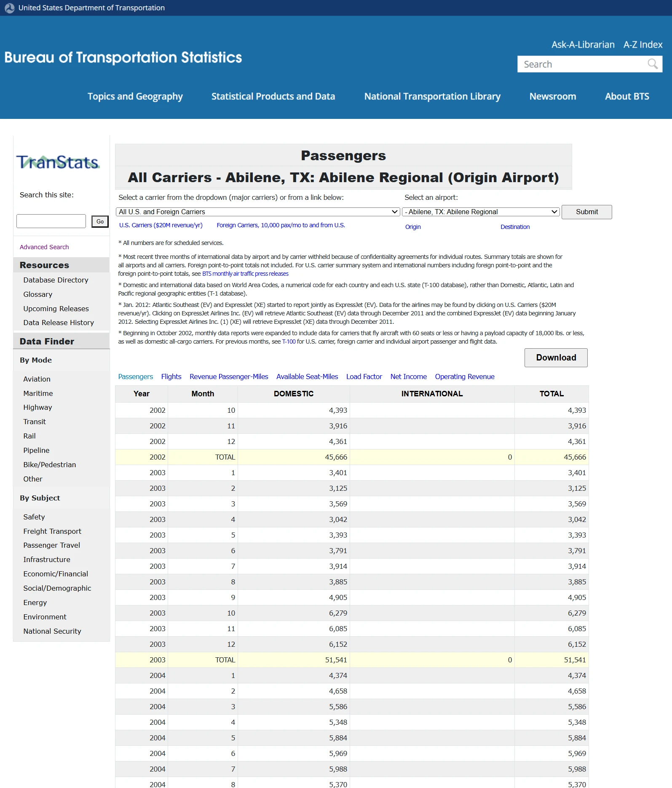
Task: Open Bureau of Transportation Statistics home link
Action: [123, 57]
